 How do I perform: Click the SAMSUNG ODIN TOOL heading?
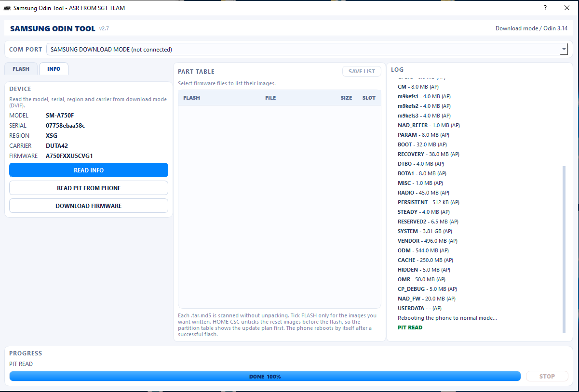coord(53,28)
